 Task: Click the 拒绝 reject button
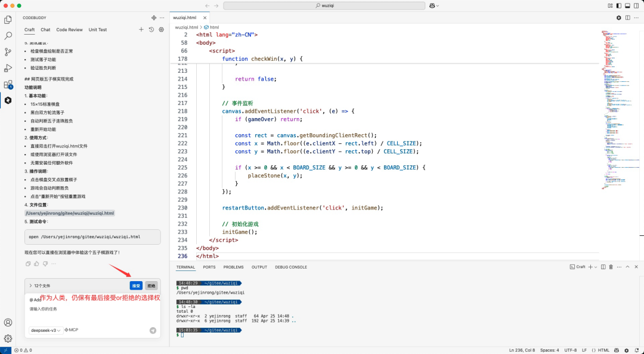(x=151, y=286)
